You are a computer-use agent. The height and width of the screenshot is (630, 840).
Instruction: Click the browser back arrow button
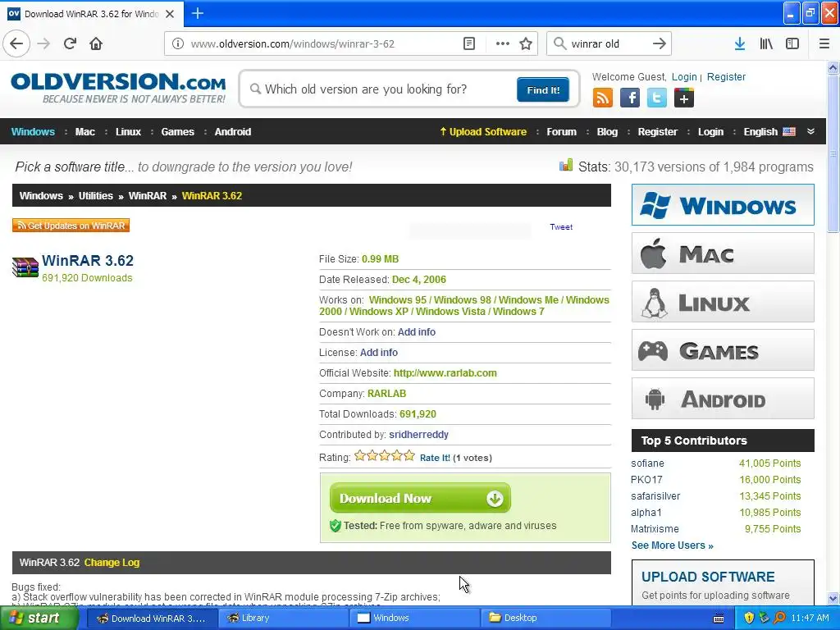(x=16, y=43)
